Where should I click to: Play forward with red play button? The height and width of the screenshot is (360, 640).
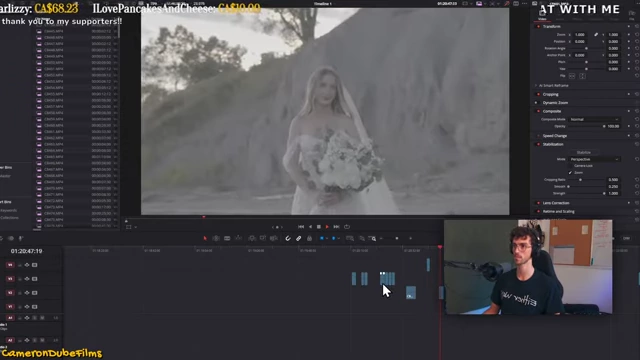[x=327, y=227]
